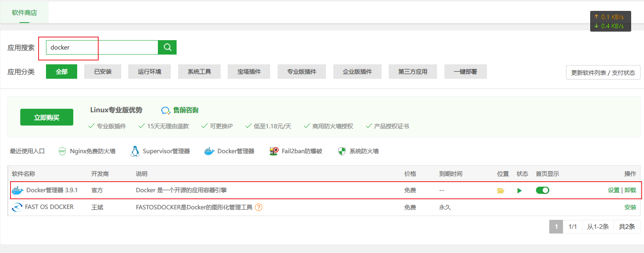This screenshot has width=644, height=253.
Task: Click the 15天无理由退款 feature text
Action: [x=168, y=126]
